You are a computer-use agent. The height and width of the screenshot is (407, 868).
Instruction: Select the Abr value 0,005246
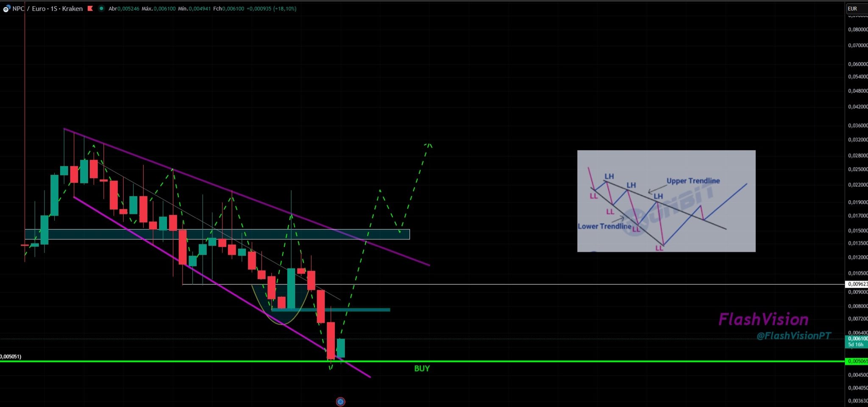coord(129,8)
